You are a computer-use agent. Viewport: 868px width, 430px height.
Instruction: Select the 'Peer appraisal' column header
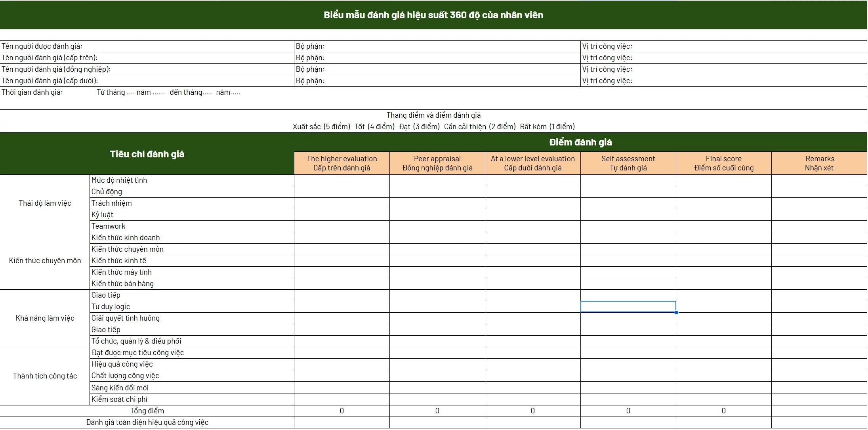click(437, 163)
